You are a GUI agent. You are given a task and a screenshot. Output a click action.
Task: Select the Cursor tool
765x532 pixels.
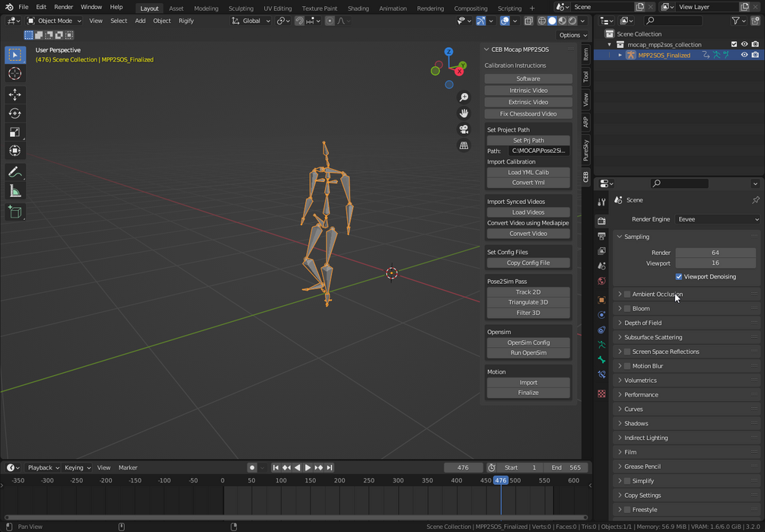tap(14, 74)
